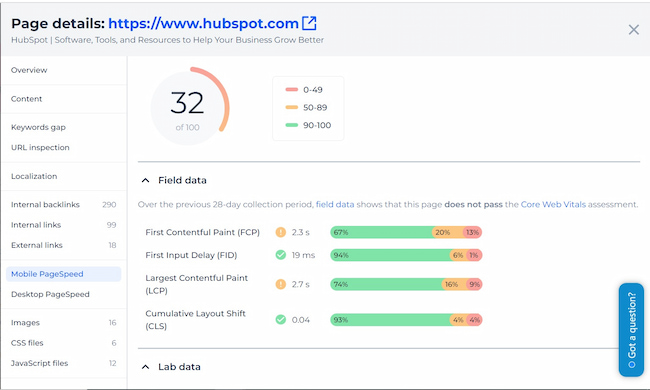Click 'First Contentful Paint (FCP)' label
Screen dimensions: 650x390
(202, 232)
